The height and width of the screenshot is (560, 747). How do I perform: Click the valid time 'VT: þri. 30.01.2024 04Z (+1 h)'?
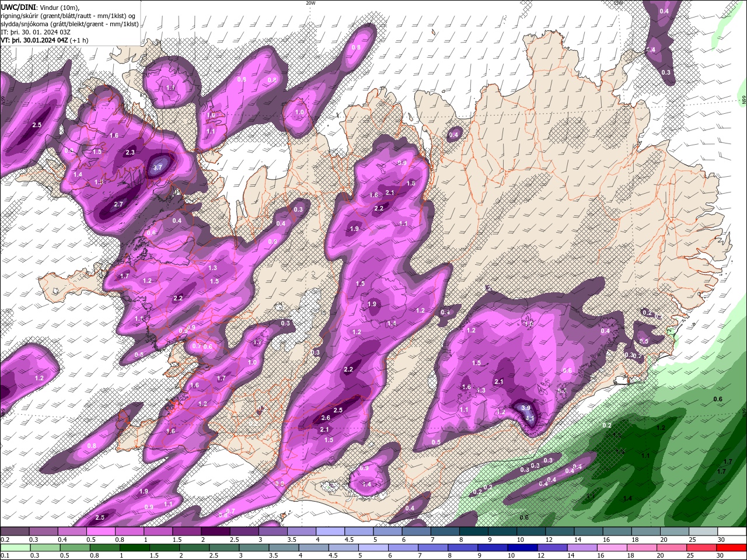44,40
